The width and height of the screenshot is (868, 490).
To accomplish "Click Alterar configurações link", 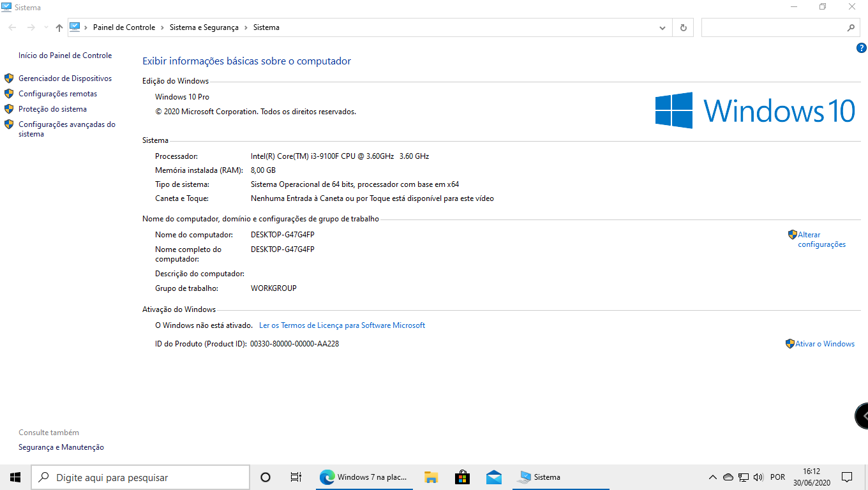I will click(821, 239).
